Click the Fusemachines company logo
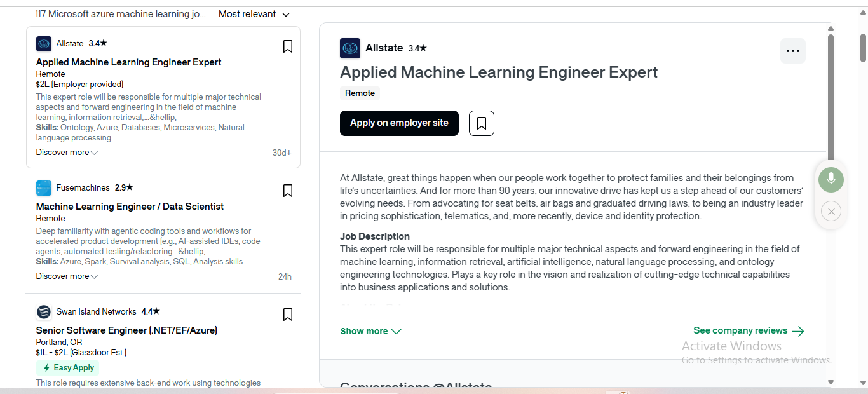868x394 pixels. click(43, 187)
